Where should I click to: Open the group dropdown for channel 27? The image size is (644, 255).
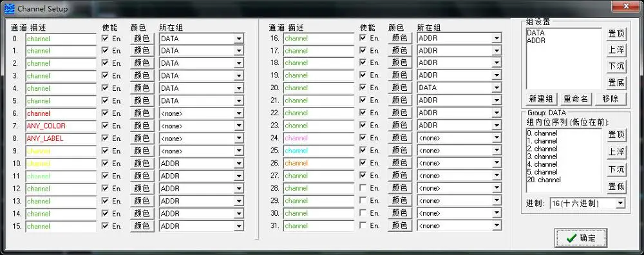point(497,176)
